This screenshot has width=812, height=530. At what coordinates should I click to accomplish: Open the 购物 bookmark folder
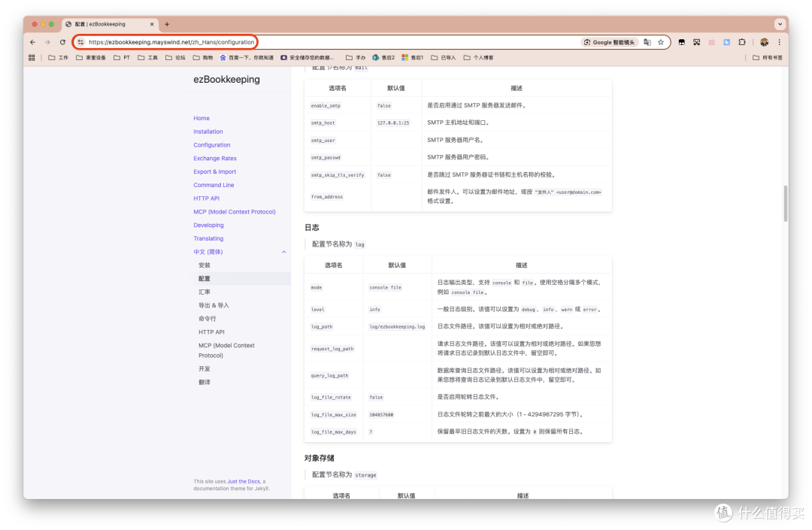coord(203,58)
